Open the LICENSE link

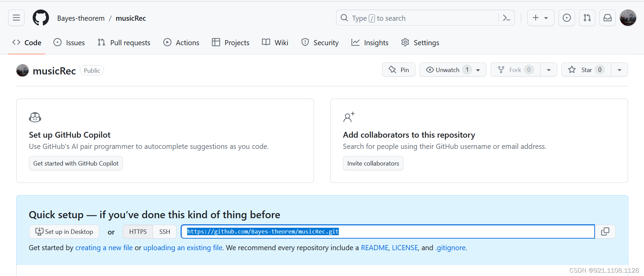tap(405, 247)
